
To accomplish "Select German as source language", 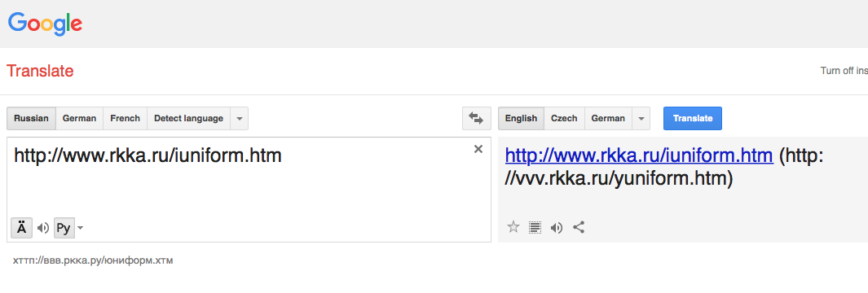I will click(x=79, y=118).
